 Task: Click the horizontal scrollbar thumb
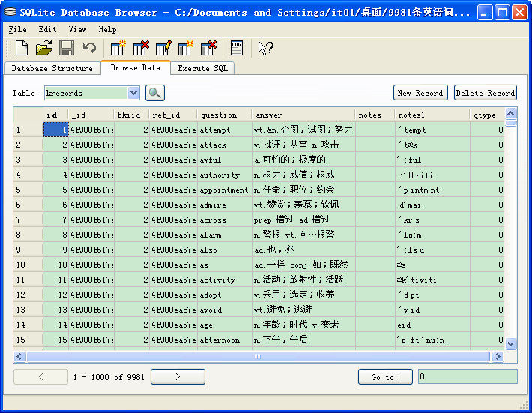(x=258, y=356)
